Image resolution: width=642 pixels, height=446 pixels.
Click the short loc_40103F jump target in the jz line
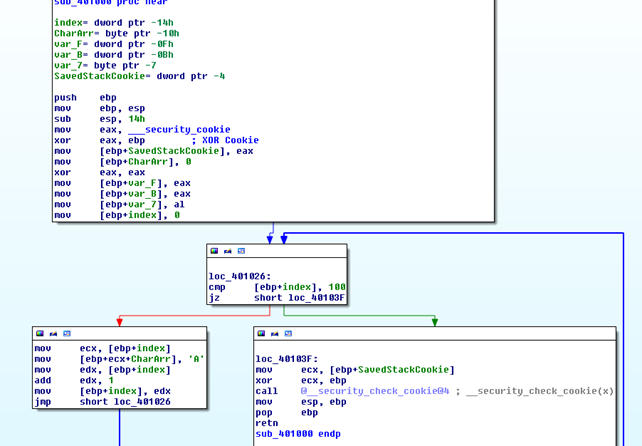point(300,297)
